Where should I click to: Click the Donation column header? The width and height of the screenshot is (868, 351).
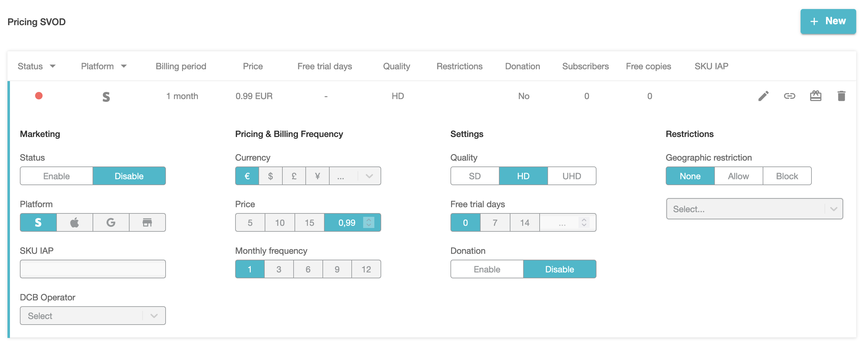[522, 66]
